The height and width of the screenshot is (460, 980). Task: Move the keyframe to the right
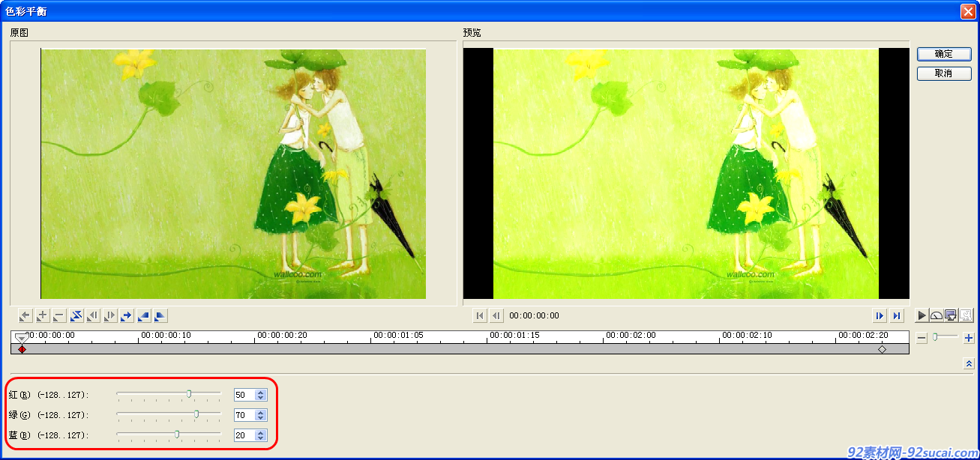tap(110, 315)
